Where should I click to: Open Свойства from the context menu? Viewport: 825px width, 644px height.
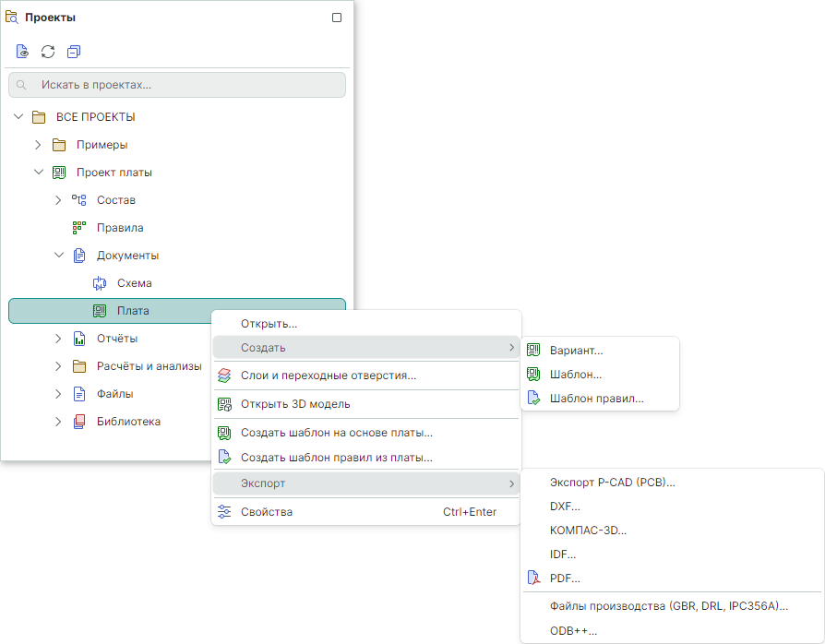coord(266,512)
